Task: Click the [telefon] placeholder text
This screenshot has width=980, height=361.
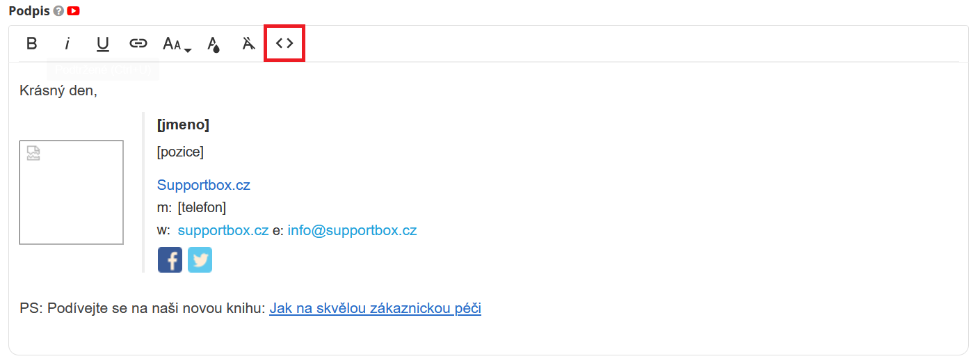Action: point(202,207)
